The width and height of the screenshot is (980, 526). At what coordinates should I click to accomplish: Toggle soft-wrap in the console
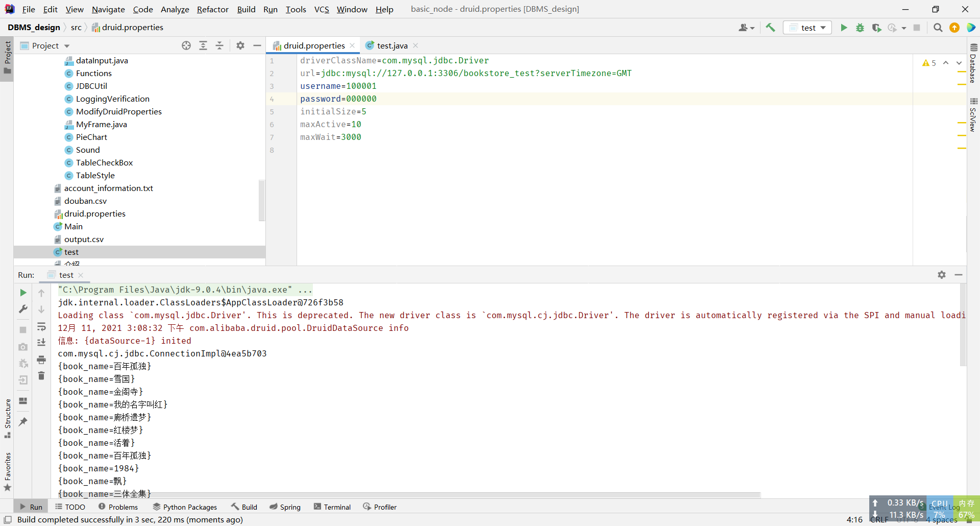click(x=41, y=327)
